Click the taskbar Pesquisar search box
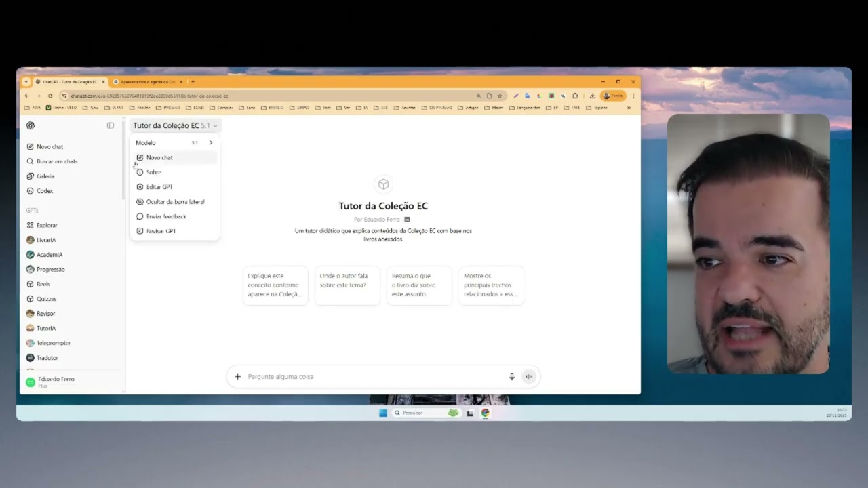Screen dimensions: 868x488 point(426,413)
